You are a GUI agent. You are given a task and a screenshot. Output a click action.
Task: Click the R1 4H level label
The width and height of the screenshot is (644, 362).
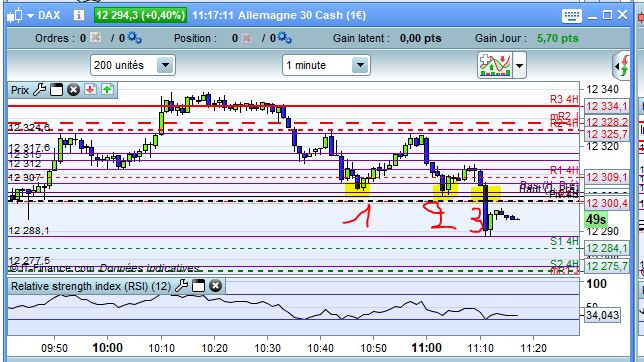coord(564,170)
